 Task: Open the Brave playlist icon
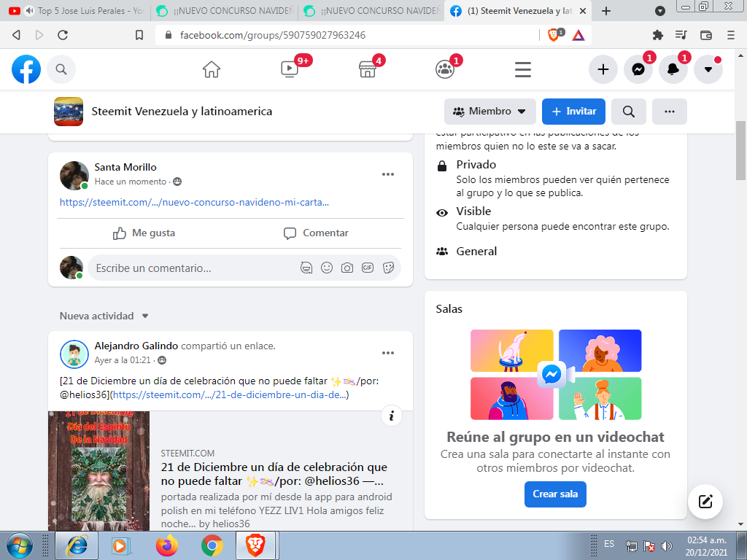tap(681, 35)
